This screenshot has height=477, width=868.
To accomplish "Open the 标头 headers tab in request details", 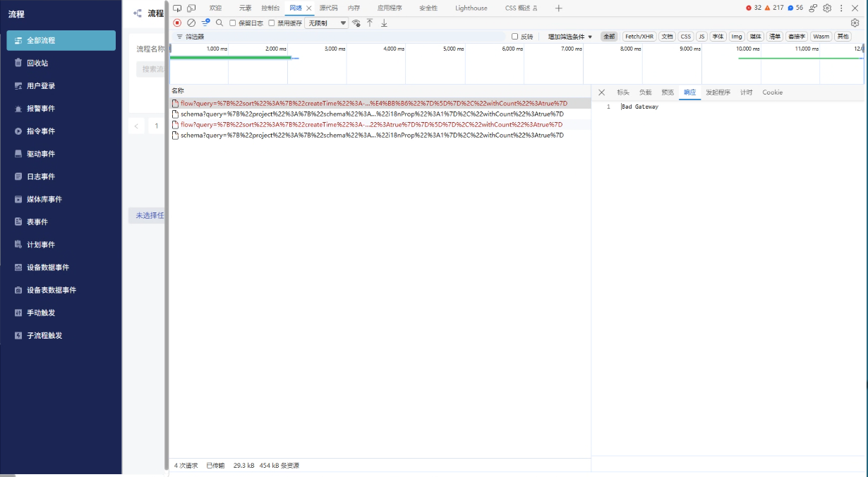I will [623, 92].
